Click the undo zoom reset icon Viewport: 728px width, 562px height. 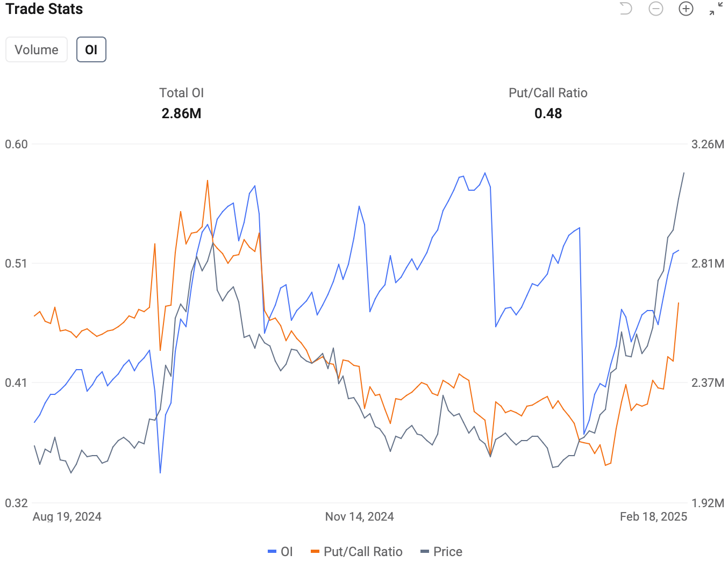coord(625,9)
